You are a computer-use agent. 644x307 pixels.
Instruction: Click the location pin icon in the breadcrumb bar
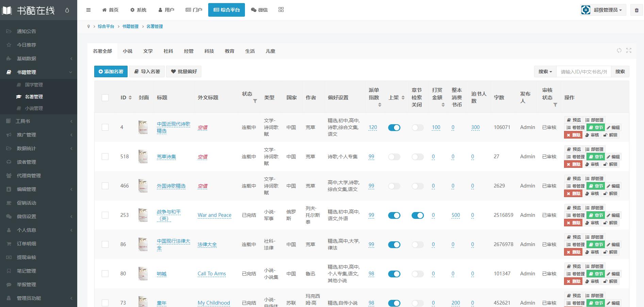pyautogui.click(x=88, y=26)
